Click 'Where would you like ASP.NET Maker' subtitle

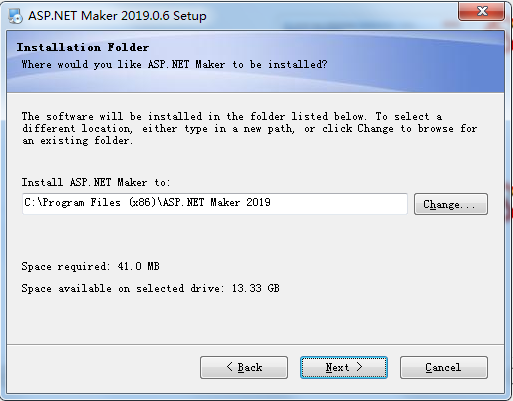pyautogui.click(x=174, y=64)
